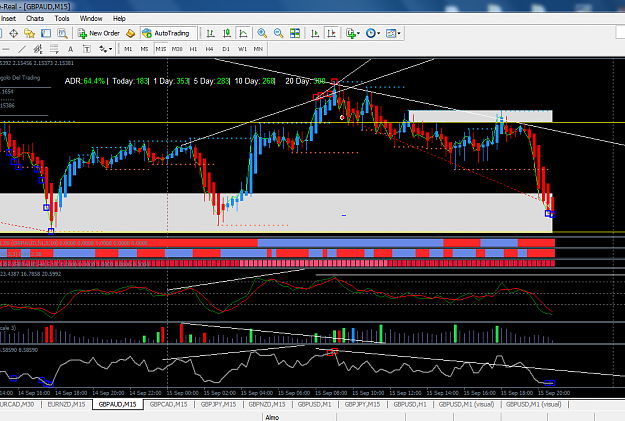
Task: Insert a text label object
Action: coord(86,49)
